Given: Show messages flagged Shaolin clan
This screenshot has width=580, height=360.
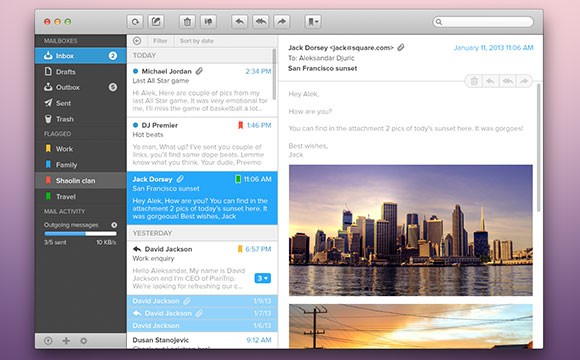Looking at the screenshot, I should pos(80,181).
